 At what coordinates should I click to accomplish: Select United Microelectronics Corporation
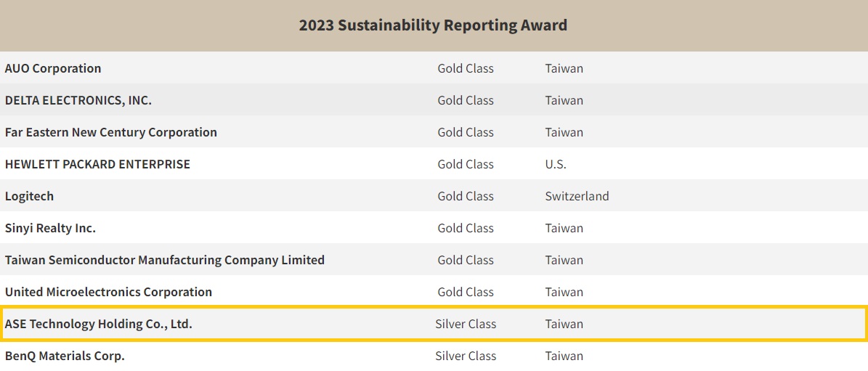pyautogui.click(x=108, y=292)
